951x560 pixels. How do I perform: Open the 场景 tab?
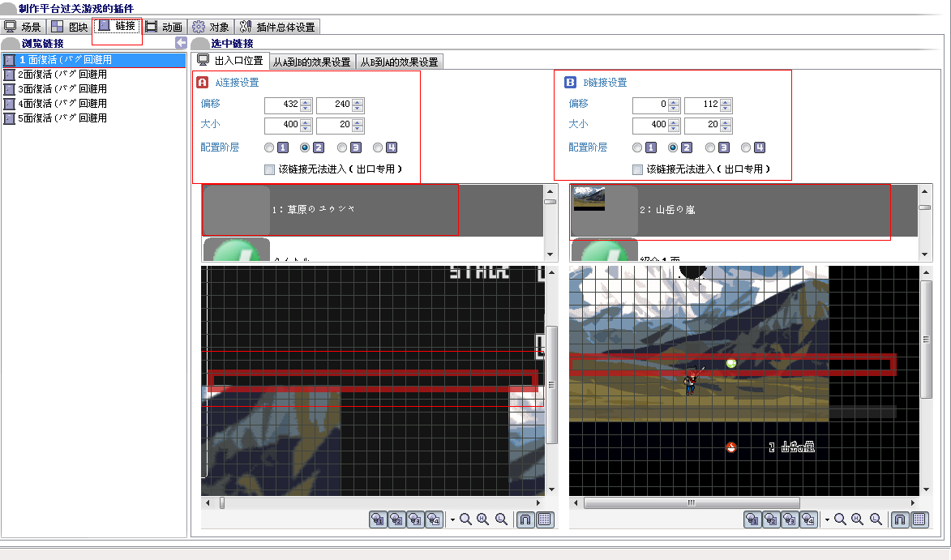tap(23, 27)
